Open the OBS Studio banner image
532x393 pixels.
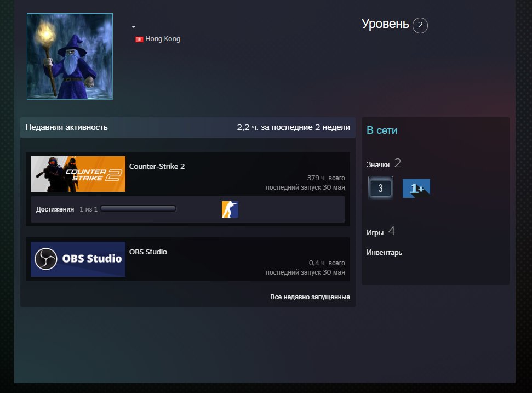tap(78, 259)
